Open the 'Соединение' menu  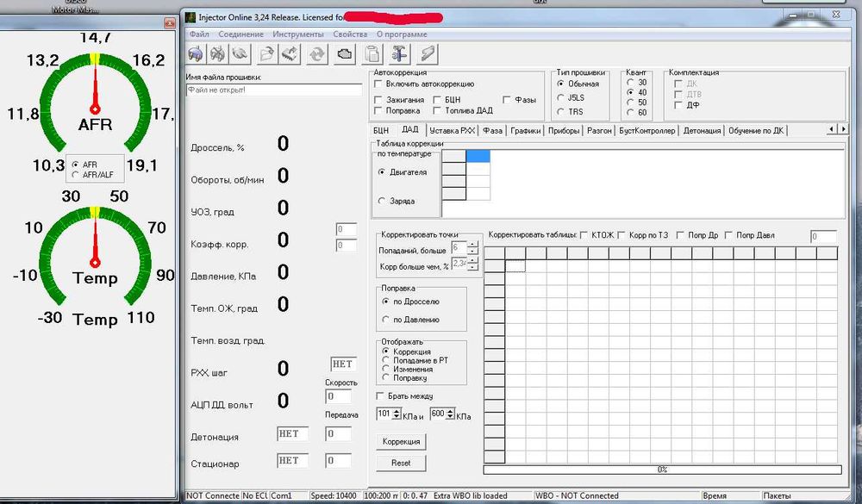(x=240, y=34)
